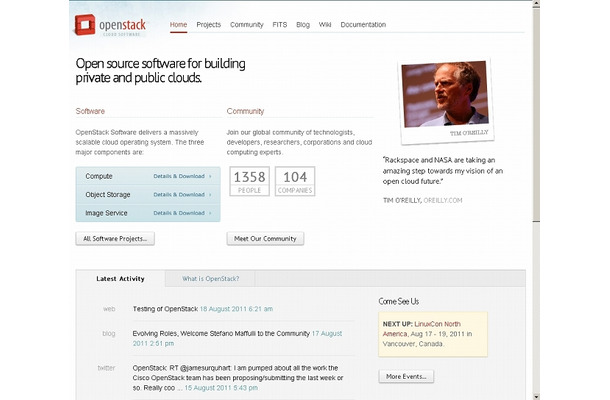
Task: Open the OREILLY.COM link
Action: click(443, 200)
